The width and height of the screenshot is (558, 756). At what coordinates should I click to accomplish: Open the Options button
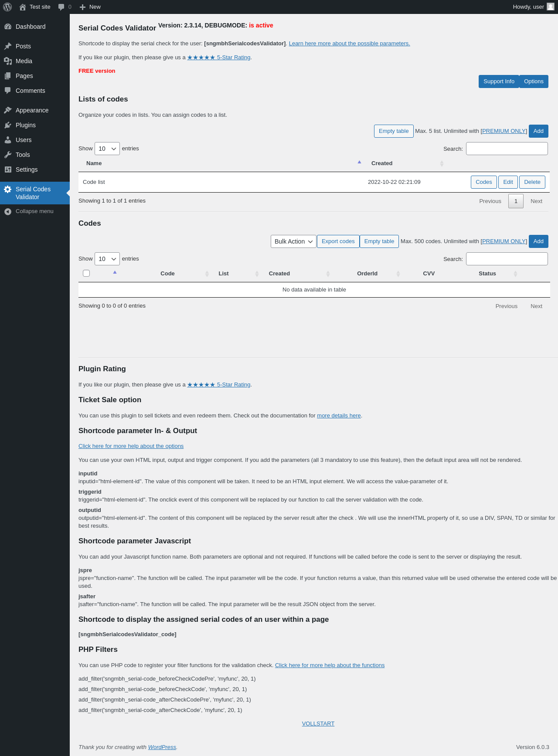(534, 81)
